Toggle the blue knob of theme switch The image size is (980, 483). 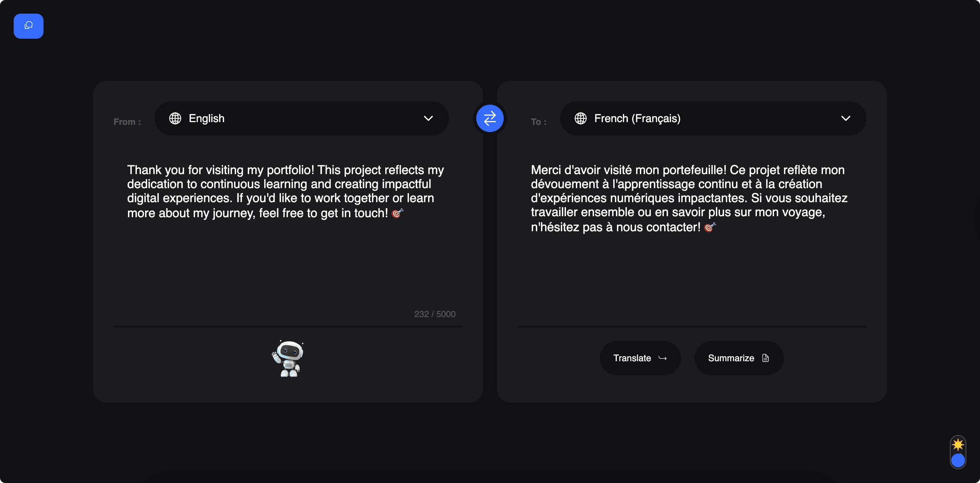pyautogui.click(x=957, y=460)
